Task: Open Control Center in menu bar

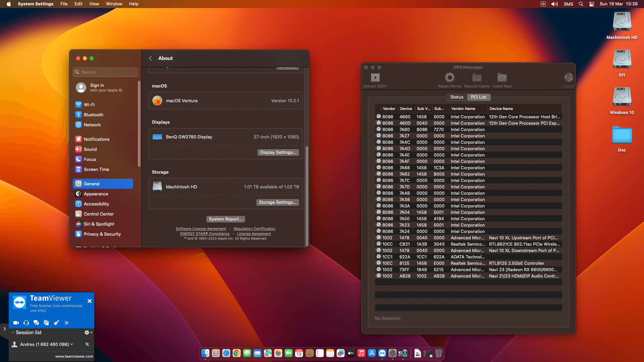Action: tap(592, 4)
